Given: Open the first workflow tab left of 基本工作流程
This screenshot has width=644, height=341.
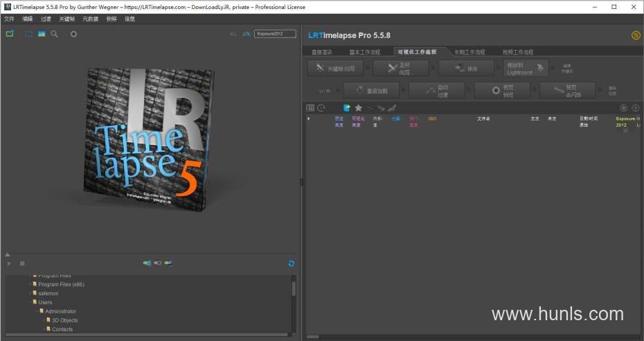Looking at the screenshot, I should click(322, 52).
